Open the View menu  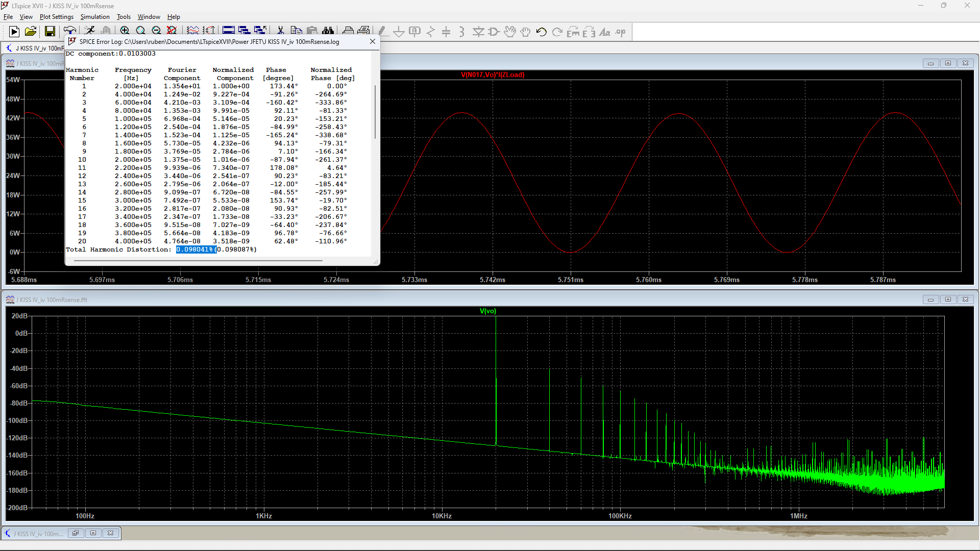click(26, 17)
